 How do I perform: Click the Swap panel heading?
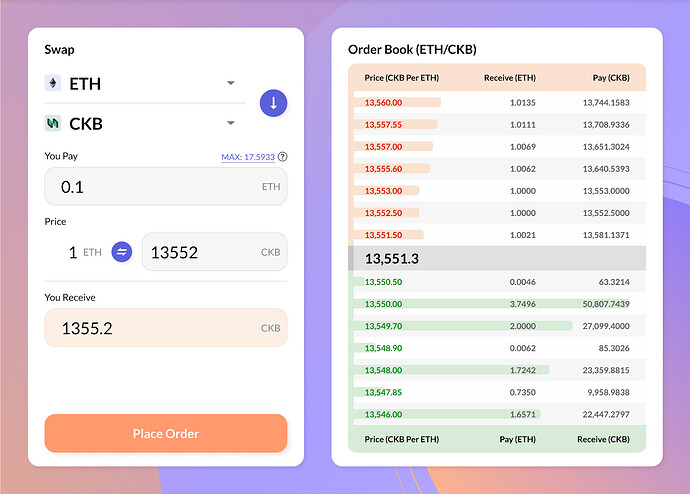point(59,50)
